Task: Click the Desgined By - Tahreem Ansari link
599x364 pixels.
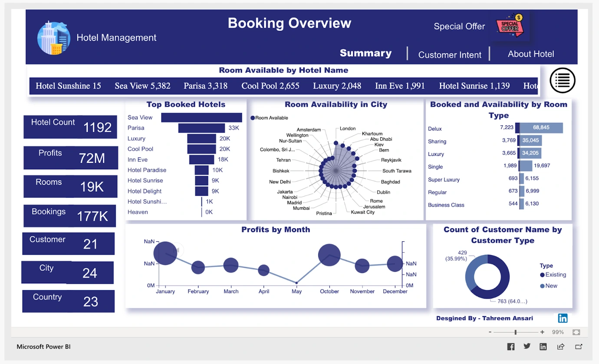Action: [x=484, y=318]
